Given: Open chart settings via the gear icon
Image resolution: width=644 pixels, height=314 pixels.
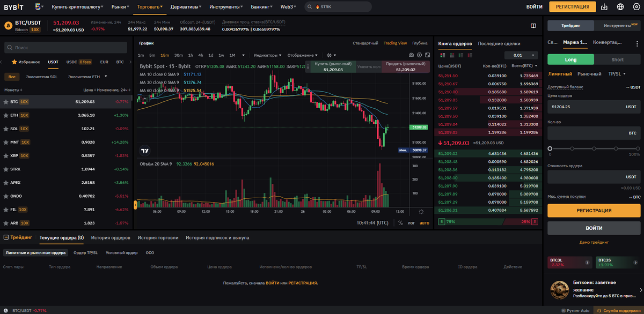Looking at the screenshot, I should click(x=419, y=54).
